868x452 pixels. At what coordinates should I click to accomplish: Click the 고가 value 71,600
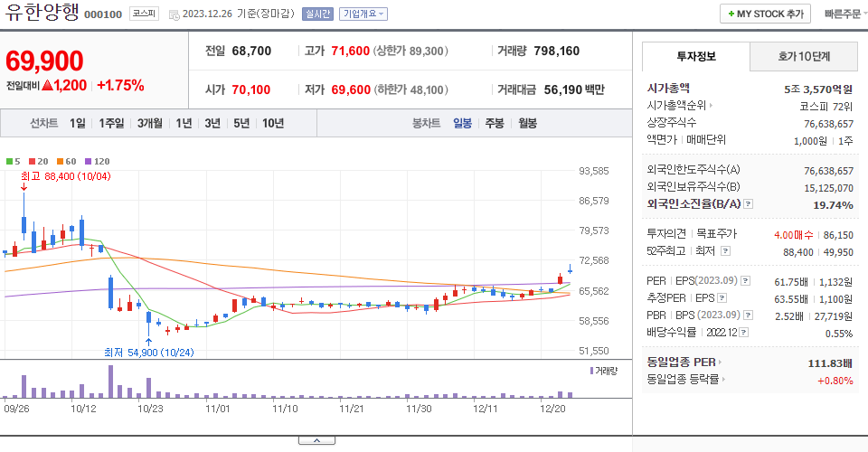coord(351,51)
